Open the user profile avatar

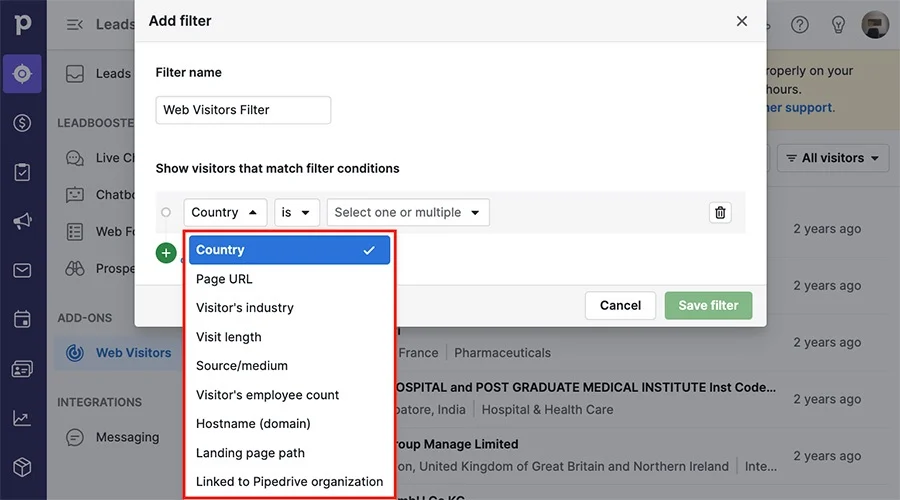[x=875, y=25]
